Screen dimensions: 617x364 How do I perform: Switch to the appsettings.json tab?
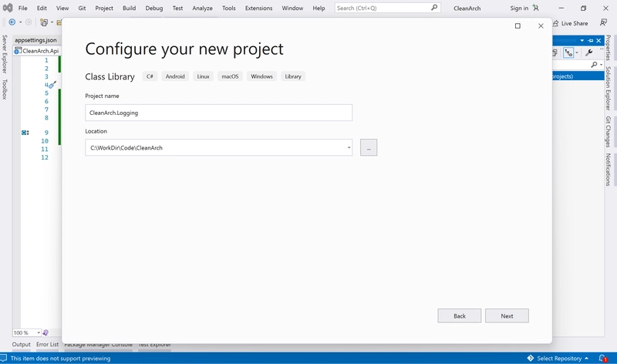pos(35,39)
